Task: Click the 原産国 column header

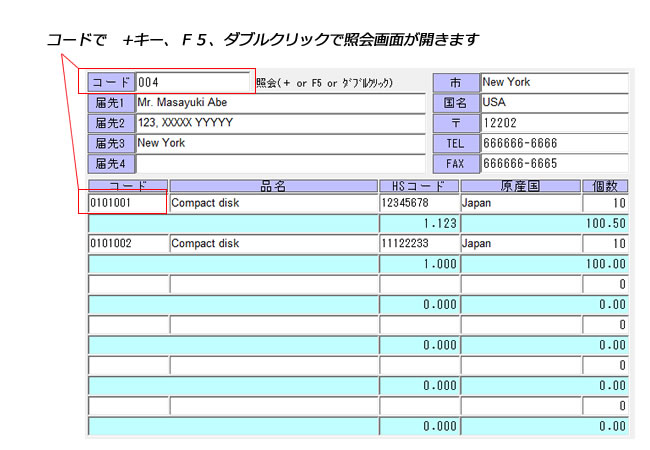Action: (x=520, y=186)
